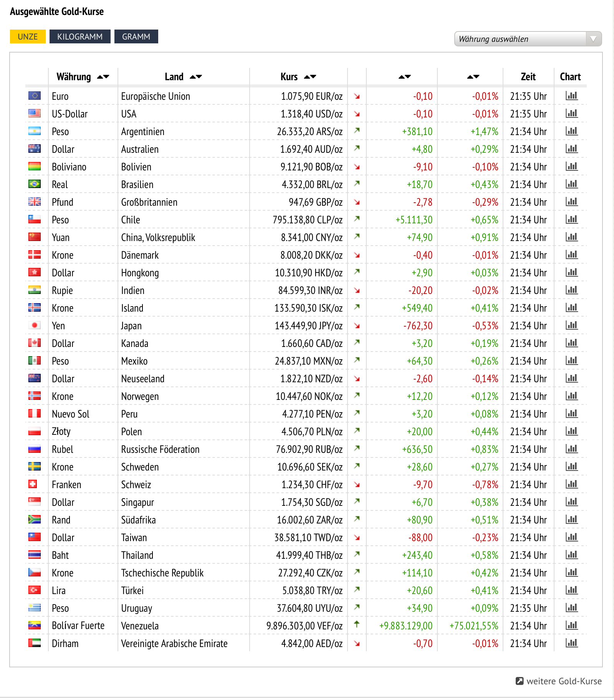
Task: Sort table by Land column arrows
Action: point(196,77)
